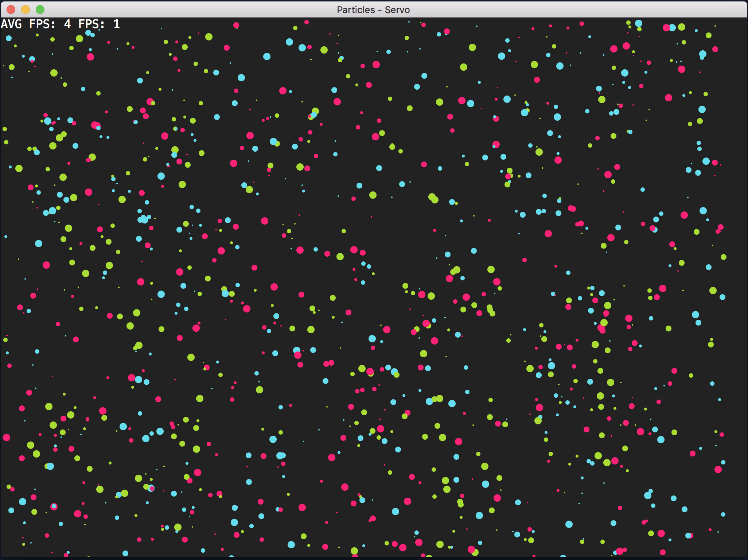Click empty title bar area right of title
748x560 pixels.
click(547, 10)
